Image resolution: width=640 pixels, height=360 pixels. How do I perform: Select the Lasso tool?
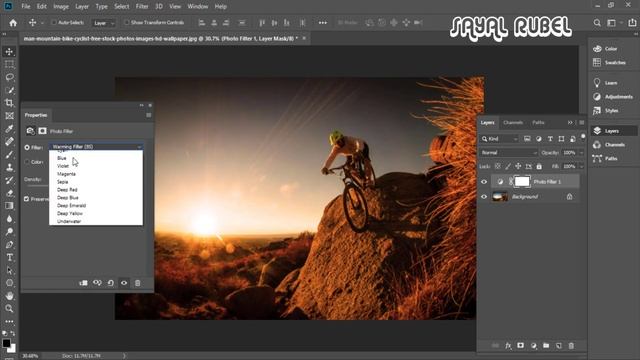coord(9,77)
